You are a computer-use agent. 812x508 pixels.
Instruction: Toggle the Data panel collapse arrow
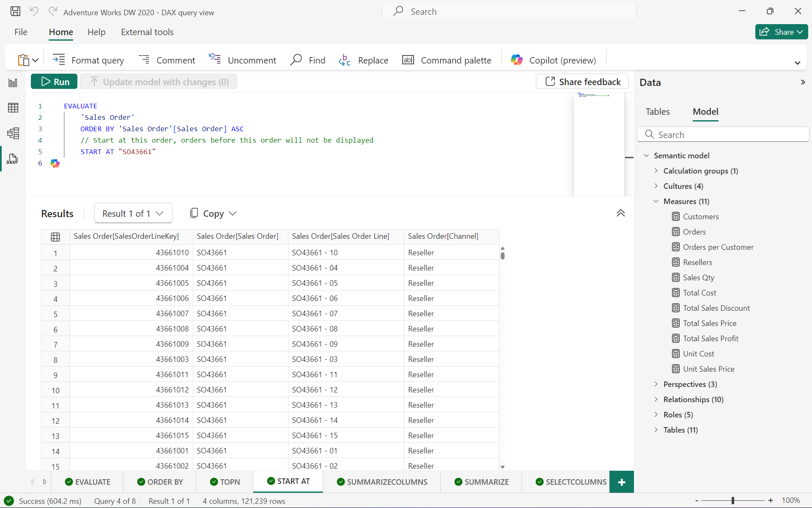tap(803, 82)
